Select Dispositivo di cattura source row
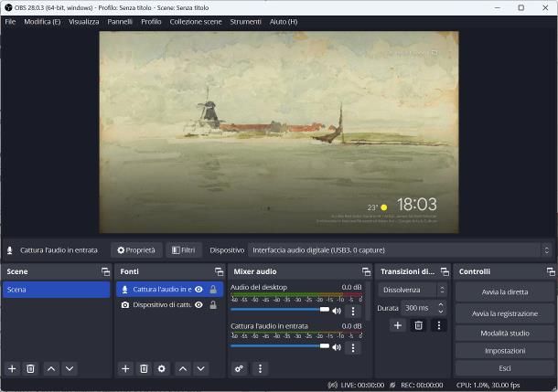558x392 pixels. point(170,305)
